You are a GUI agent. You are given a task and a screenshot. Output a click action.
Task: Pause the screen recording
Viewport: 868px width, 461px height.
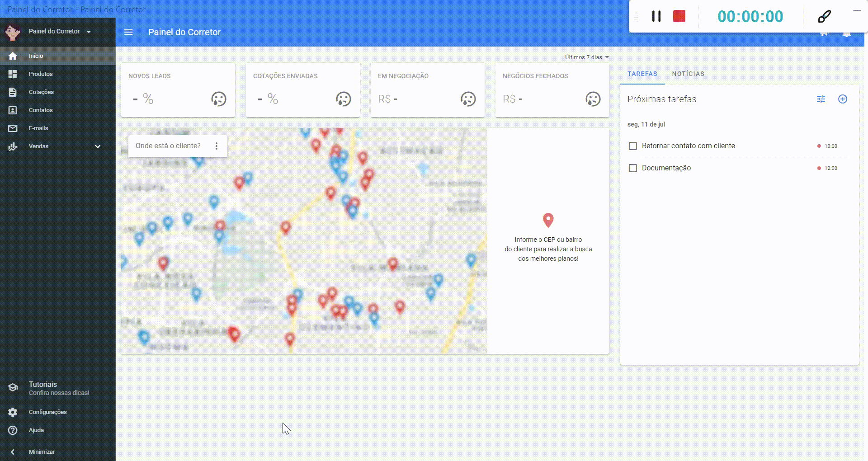[x=656, y=16]
